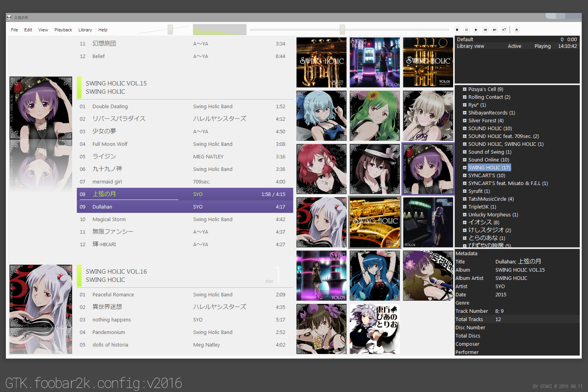Expand the けしスタジオ node
Screen dimensions: 588x392
(465, 230)
